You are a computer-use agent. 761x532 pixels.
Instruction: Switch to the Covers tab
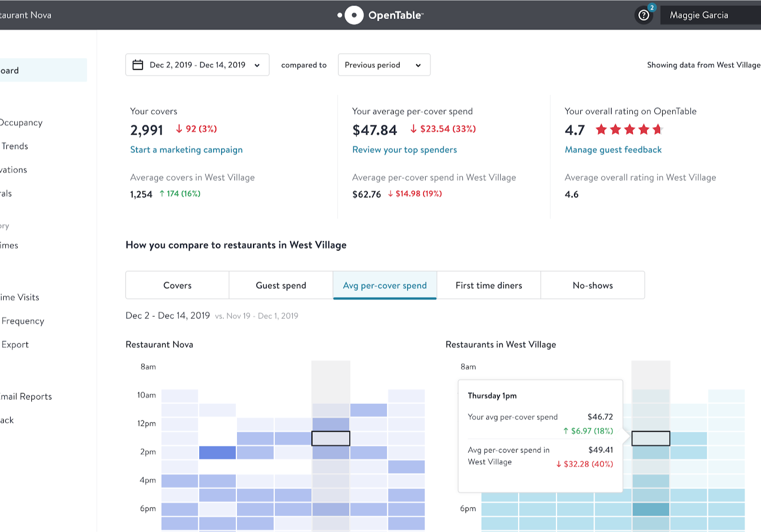[x=177, y=285]
